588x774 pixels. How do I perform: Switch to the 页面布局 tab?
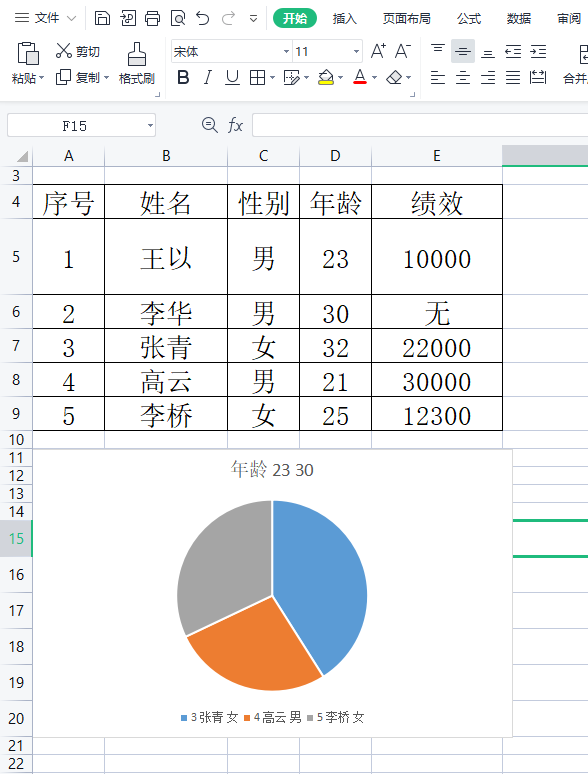(x=407, y=19)
